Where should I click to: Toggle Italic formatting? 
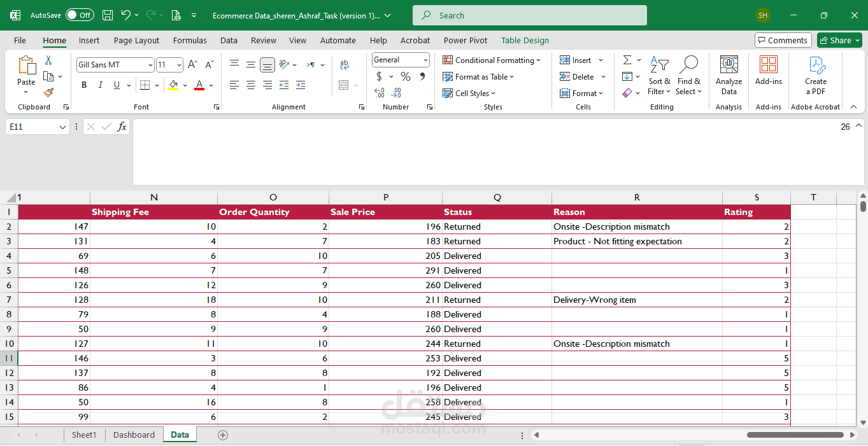(x=101, y=85)
